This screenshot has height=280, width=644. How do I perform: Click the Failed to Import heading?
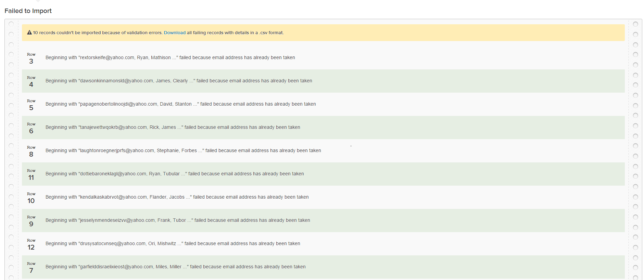pyautogui.click(x=28, y=11)
